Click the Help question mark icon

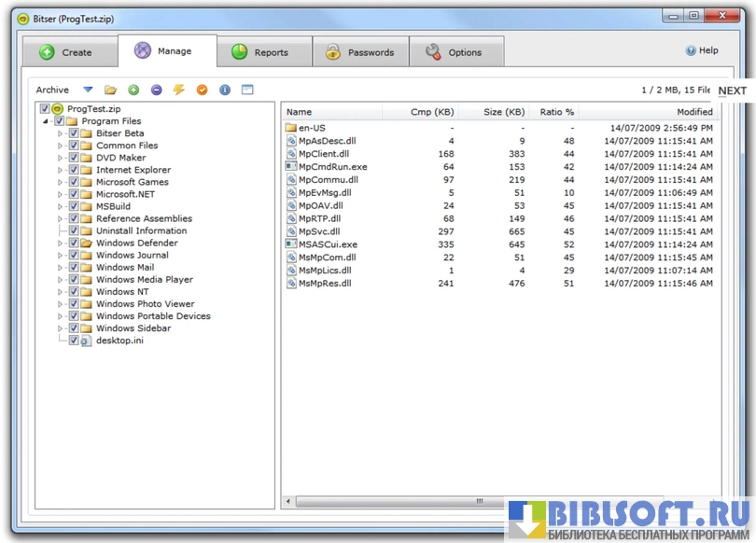[691, 51]
